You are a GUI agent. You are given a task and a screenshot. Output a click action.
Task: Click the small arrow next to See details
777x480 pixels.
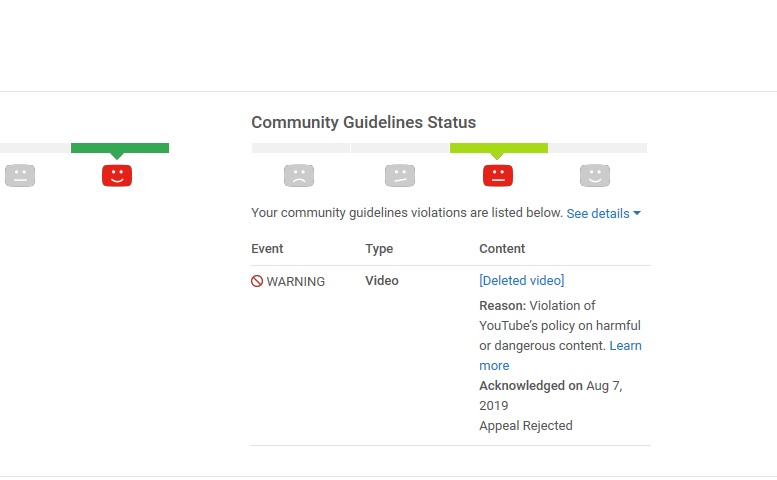click(x=637, y=213)
